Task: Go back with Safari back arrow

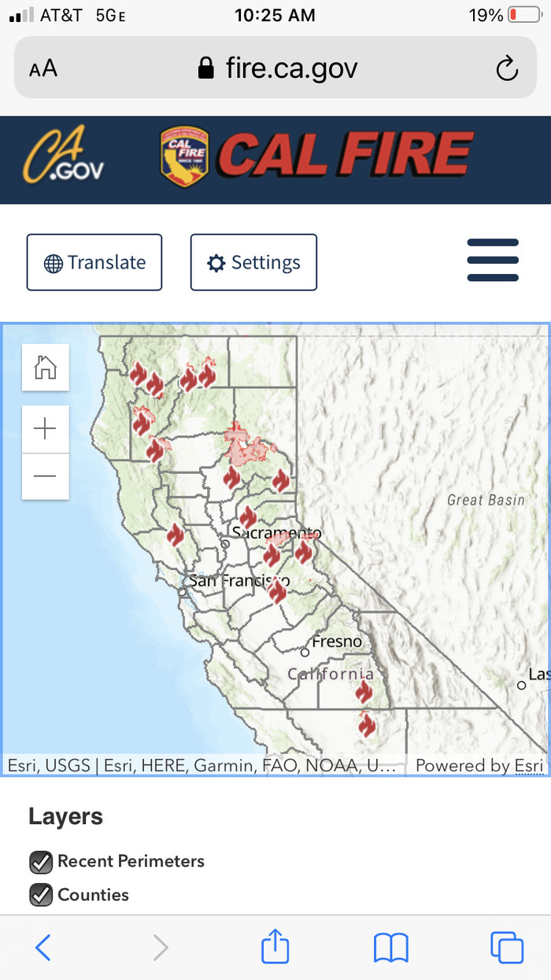Action: tap(43, 948)
